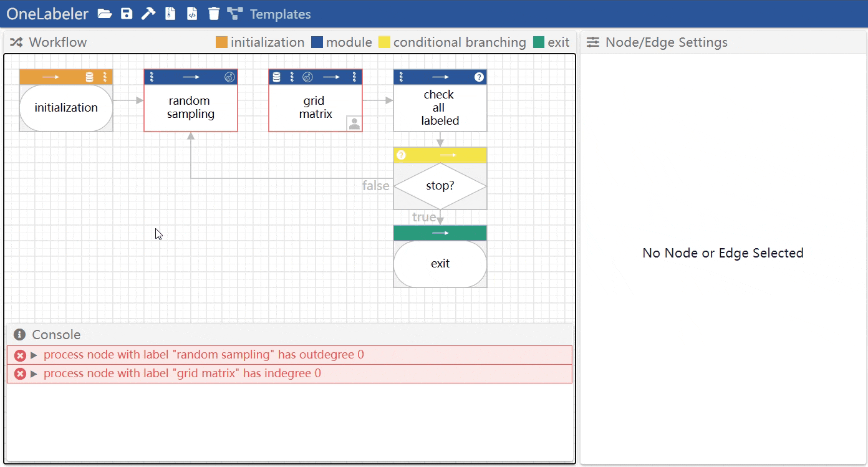868x467 pixels.
Task: Select the random sampling node
Action: click(x=191, y=108)
